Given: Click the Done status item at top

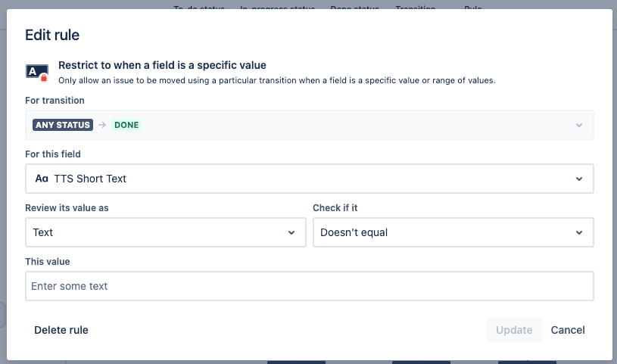Looking at the screenshot, I should coord(354,8).
